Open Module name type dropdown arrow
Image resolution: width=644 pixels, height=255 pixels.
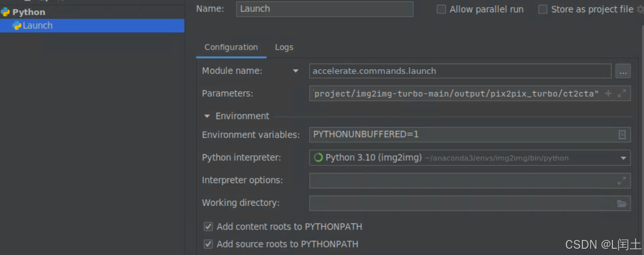click(x=296, y=71)
